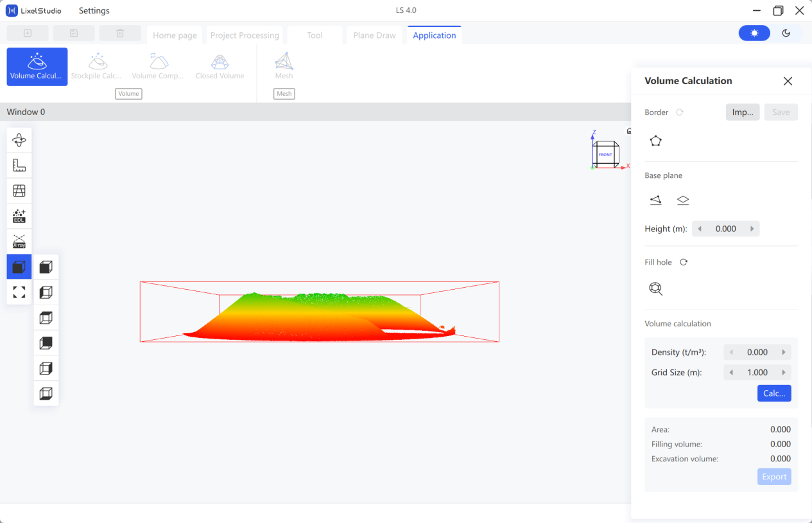Draw border with the polygon icon
Screen dimensions: 812x523
[x=655, y=141]
